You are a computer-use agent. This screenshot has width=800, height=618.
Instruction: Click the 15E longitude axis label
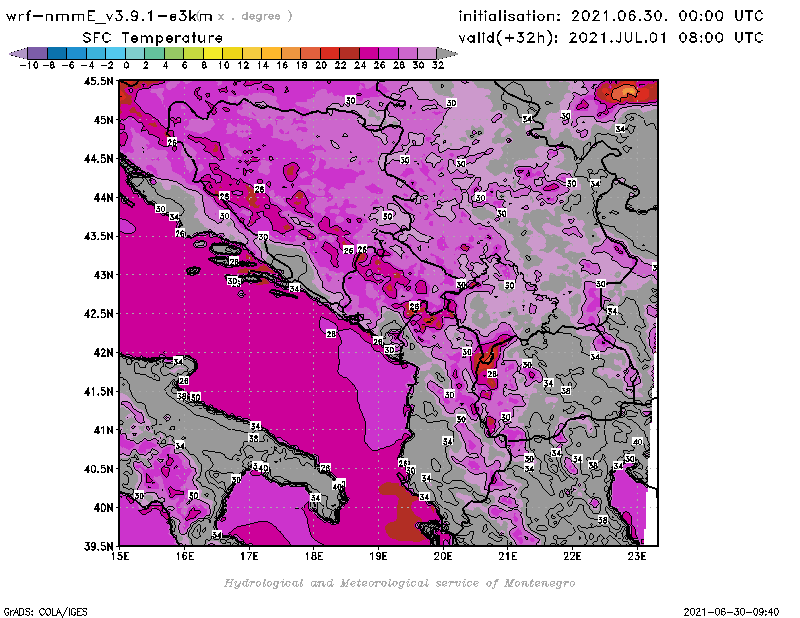[120, 556]
